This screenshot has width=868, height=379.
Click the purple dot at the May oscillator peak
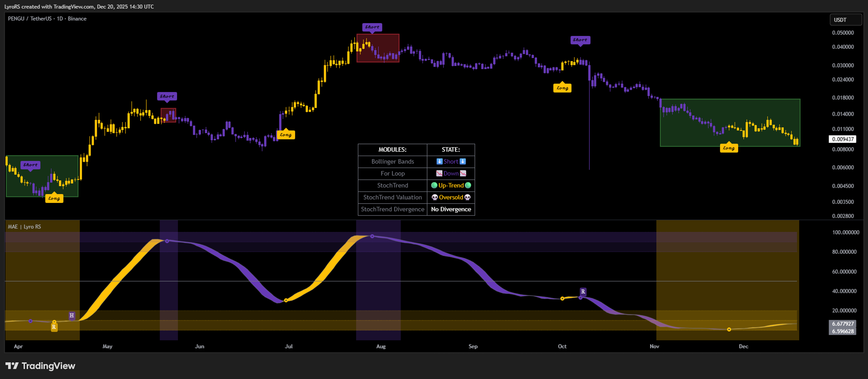167,241
